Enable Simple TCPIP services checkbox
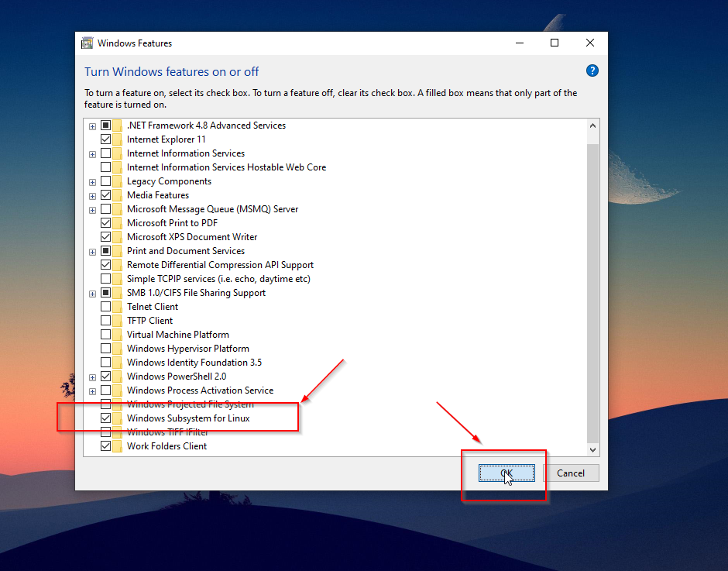This screenshot has height=571, width=728. tap(105, 279)
